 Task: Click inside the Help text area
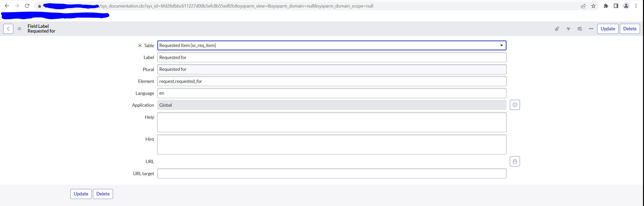332,122
